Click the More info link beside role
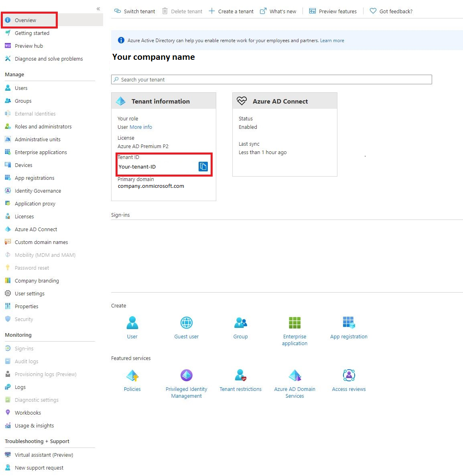Image resolution: width=463 pixels, height=476 pixels. tap(141, 127)
